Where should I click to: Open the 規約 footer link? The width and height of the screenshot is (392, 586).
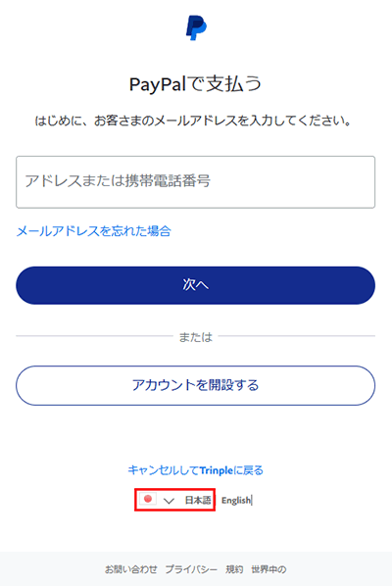(x=234, y=569)
